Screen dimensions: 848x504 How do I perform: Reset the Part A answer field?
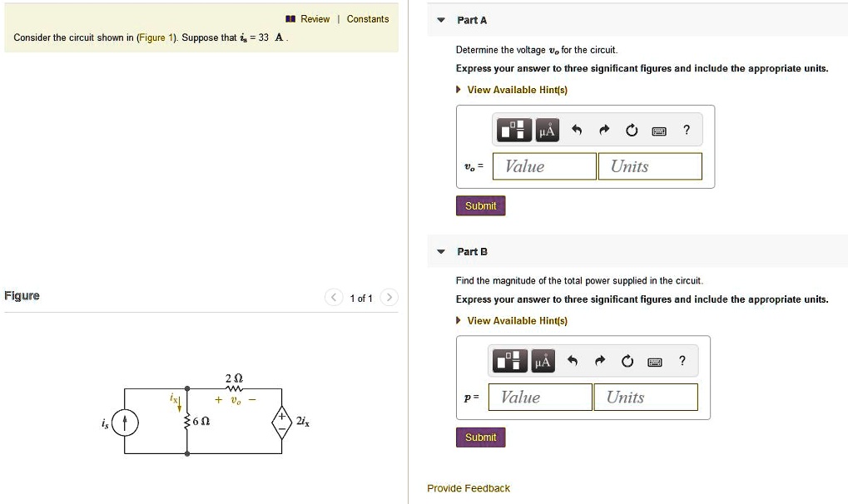tap(631, 129)
